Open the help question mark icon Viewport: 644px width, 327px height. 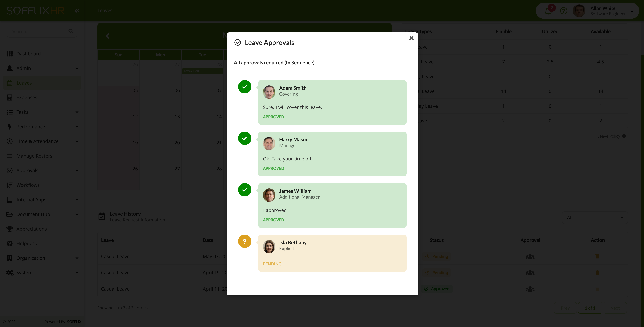563,11
